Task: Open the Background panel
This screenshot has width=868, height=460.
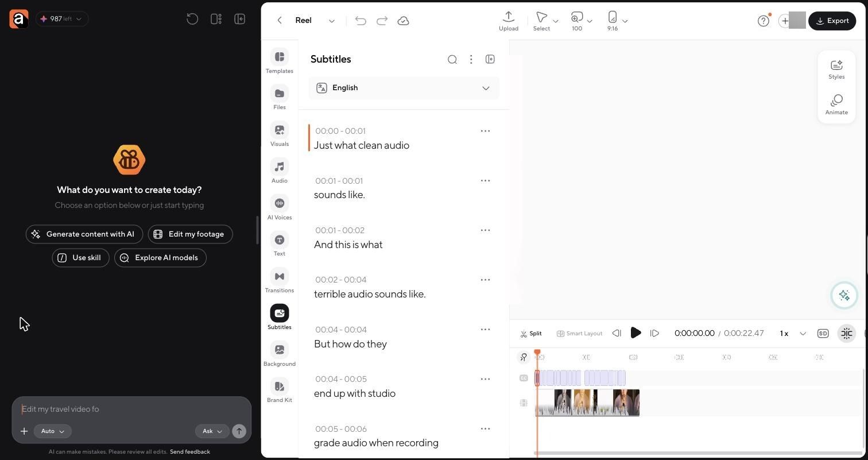Action: pos(280,355)
